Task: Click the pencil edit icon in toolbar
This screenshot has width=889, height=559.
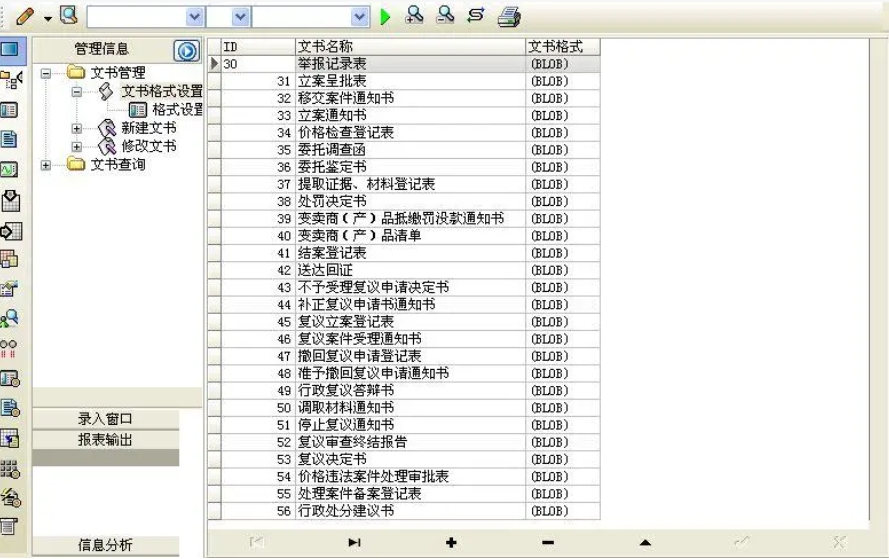Action: point(24,16)
